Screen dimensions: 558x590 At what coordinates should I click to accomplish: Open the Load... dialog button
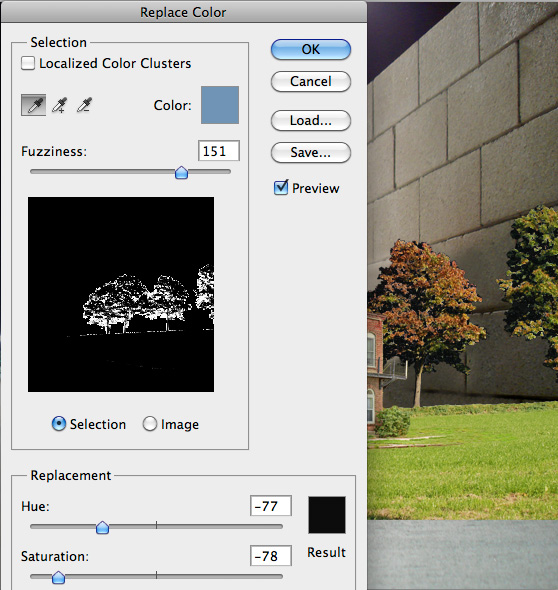311,120
